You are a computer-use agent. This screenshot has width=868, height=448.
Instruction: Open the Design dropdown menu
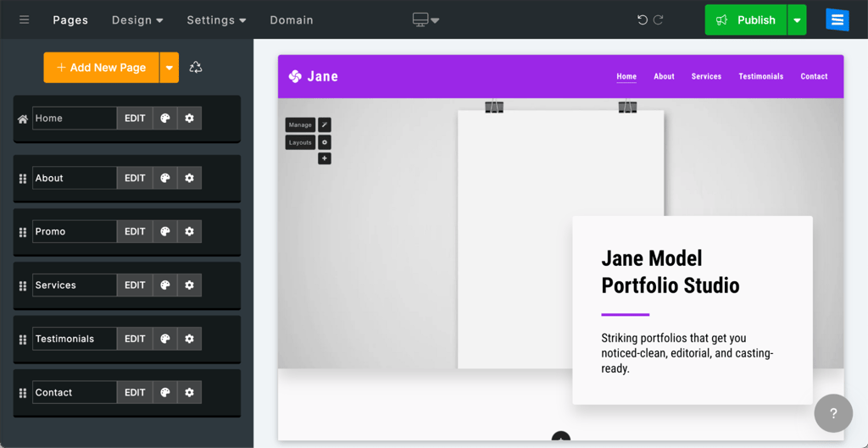pos(137,20)
